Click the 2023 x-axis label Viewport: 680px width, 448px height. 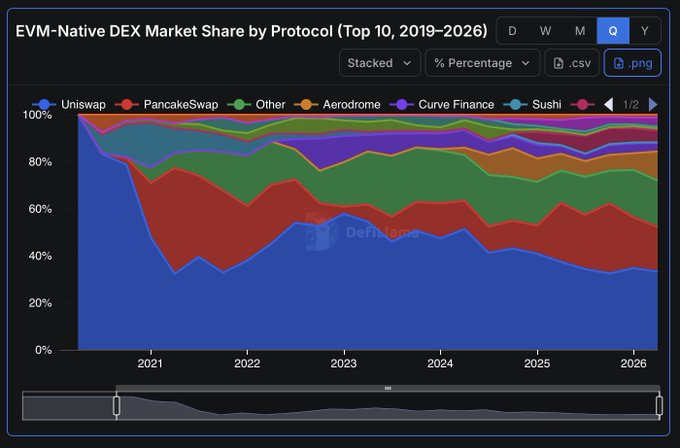pyautogui.click(x=344, y=363)
